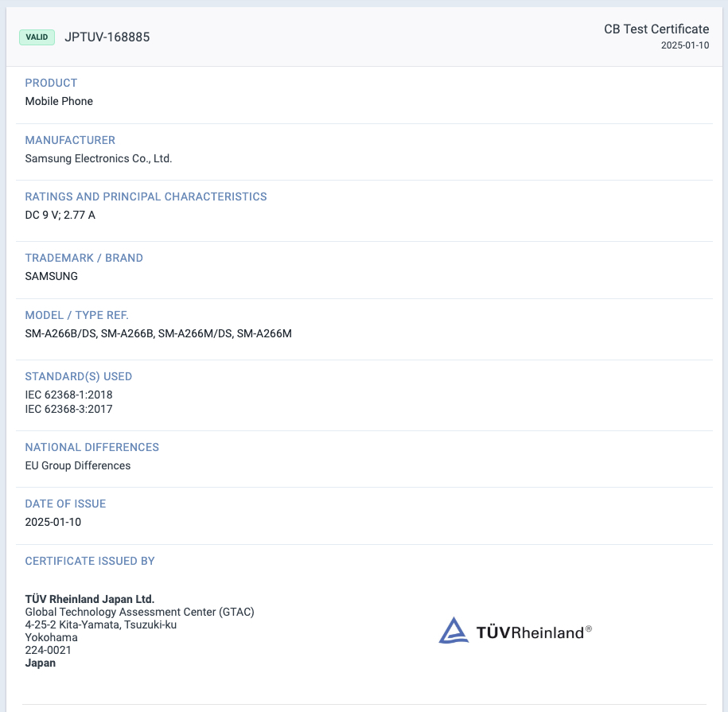
Task: Click standard IEC 62368-3:2017
Action: (x=68, y=409)
